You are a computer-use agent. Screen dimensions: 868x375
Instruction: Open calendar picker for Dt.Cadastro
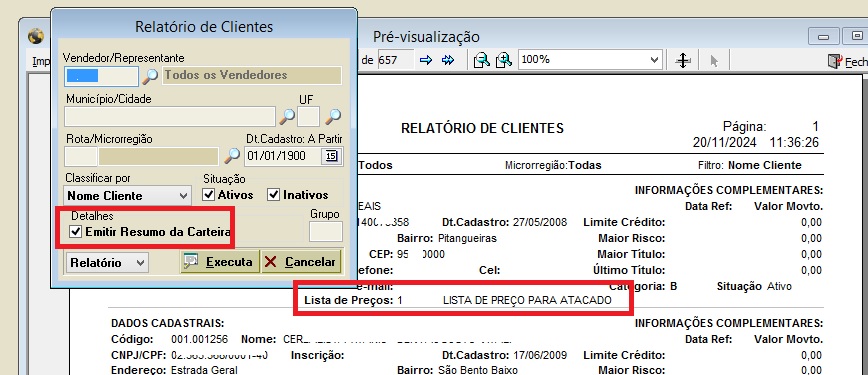pos(331,156)
